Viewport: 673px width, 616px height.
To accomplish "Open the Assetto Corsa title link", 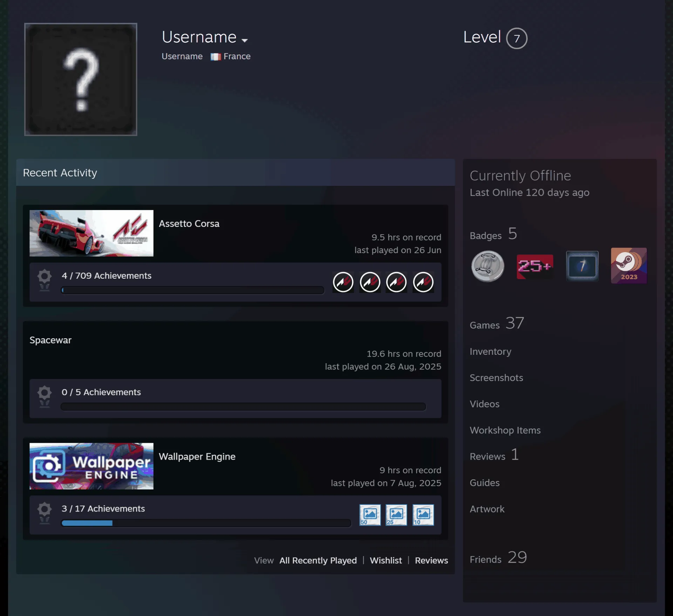I will point(189,224).
